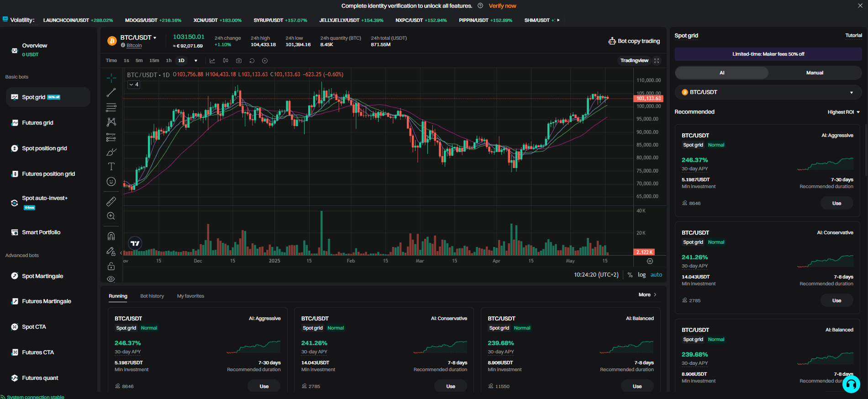
Task: Open the emoji sticker tool
Action: click(111, 182)
